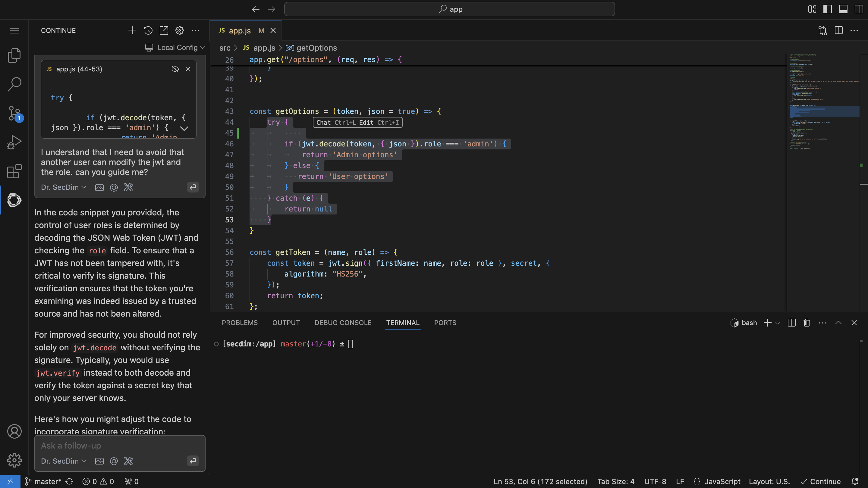Click the master* branch in status bar

44,482
